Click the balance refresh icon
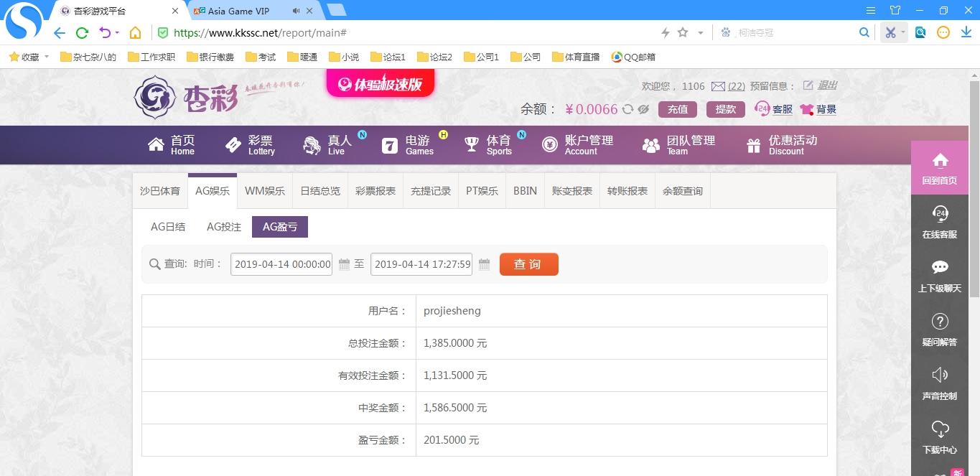This screenshot has height=476, width=980. (627, 109)
